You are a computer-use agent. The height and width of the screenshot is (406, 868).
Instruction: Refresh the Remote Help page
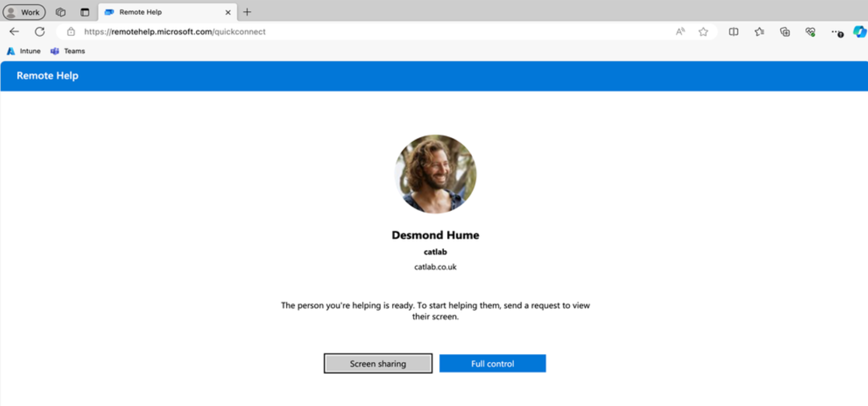click(x=40, y=31)
